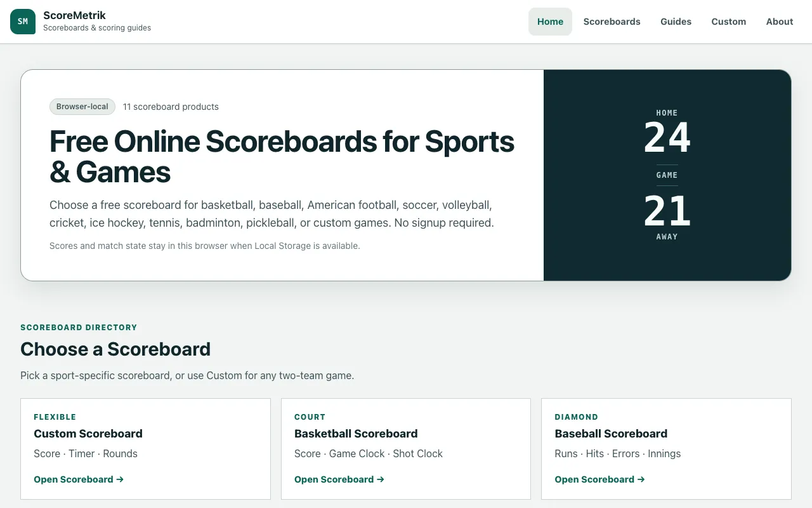
Task: Click the AWAY label below score 21
Action: tap(667, 237)
